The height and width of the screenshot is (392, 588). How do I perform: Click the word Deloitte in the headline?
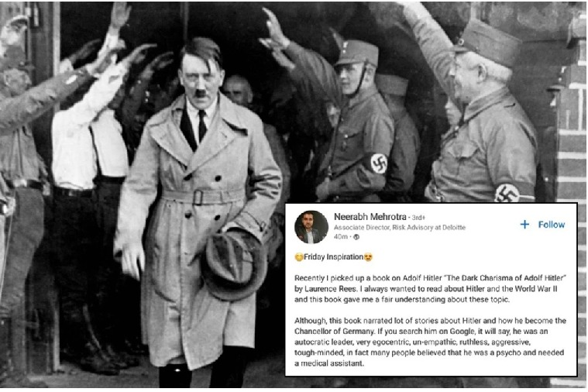[x=454, y=227]
